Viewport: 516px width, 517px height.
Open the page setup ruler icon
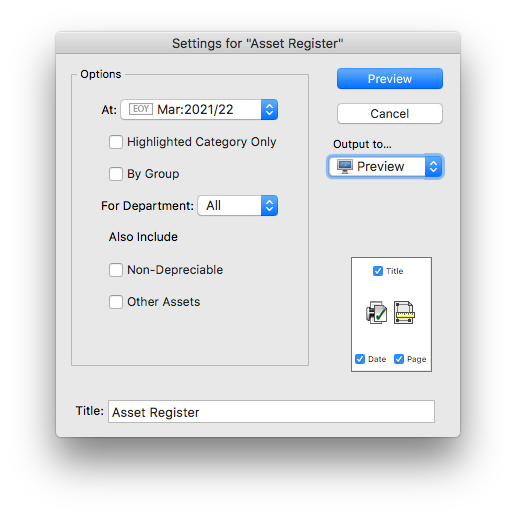click(404, 313)
